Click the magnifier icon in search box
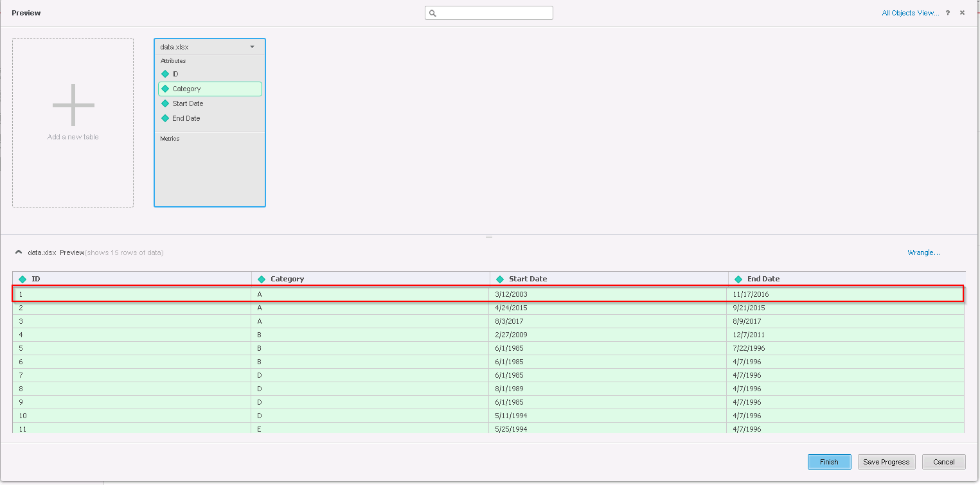The width and height of the screenshot is (980, 485). pos(433,13)
